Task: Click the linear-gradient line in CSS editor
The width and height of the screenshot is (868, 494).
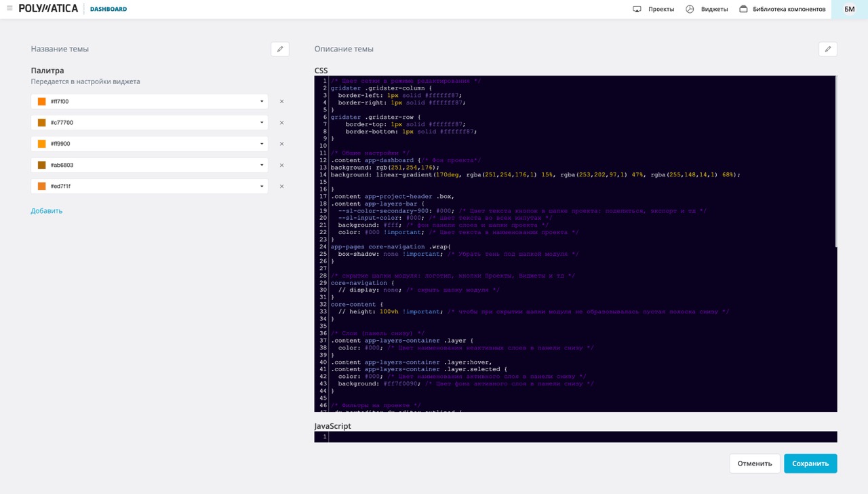Action: [x=535, y=175]
